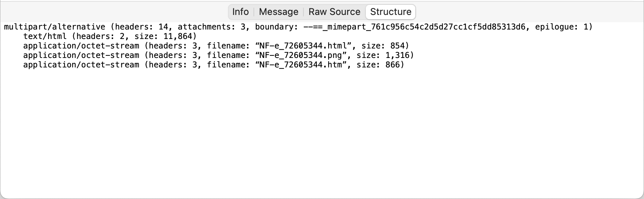
Task: Click the NF-e_72605344.png filename
Action: (300, 55)
